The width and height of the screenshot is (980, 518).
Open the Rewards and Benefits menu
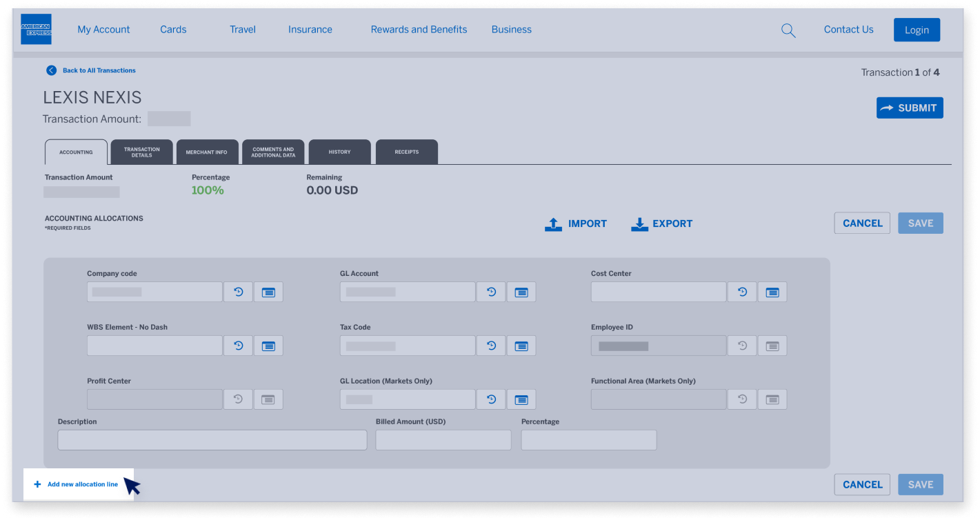(419, 30)
